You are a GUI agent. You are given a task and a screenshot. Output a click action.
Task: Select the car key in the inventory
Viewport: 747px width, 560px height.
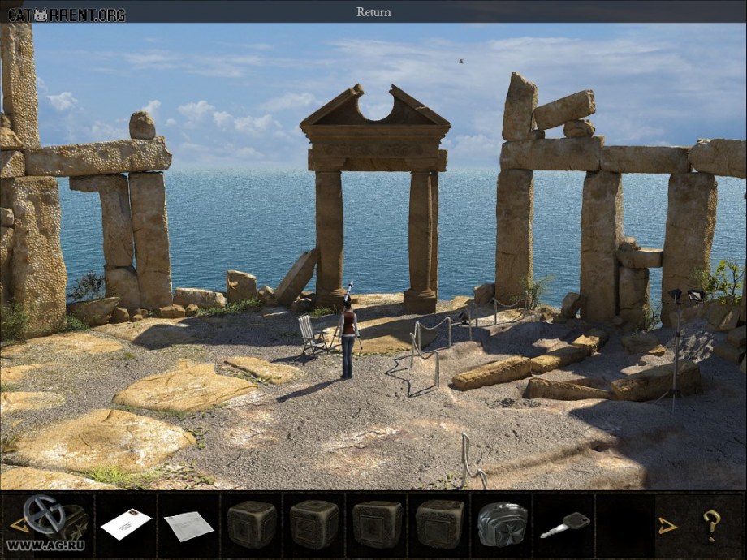(565, 525)
